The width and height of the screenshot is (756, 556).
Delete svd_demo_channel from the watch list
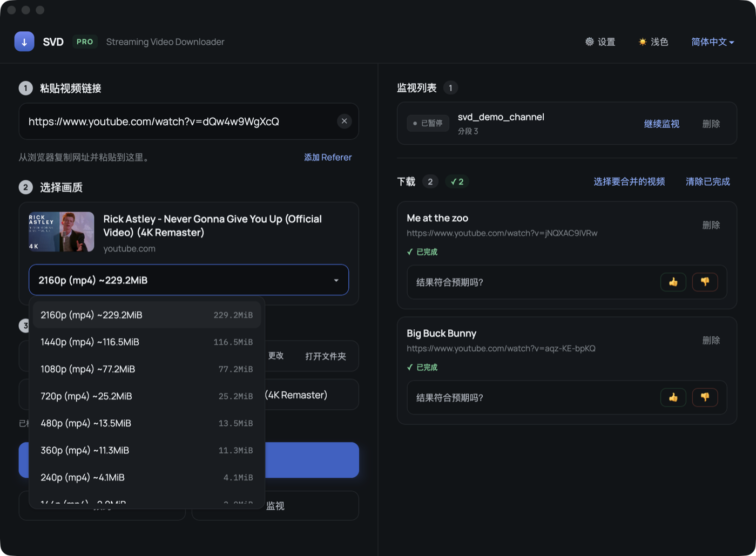[x=711, y=124]
